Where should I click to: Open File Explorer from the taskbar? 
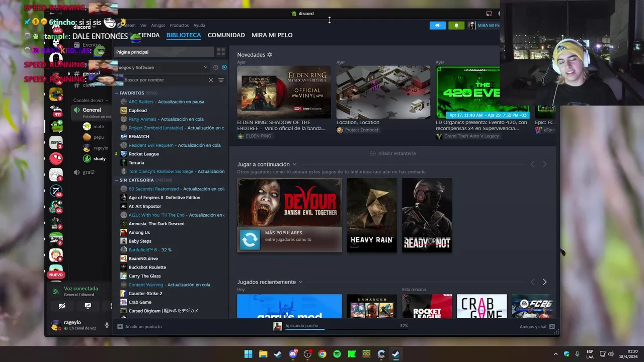pos(263,354)
